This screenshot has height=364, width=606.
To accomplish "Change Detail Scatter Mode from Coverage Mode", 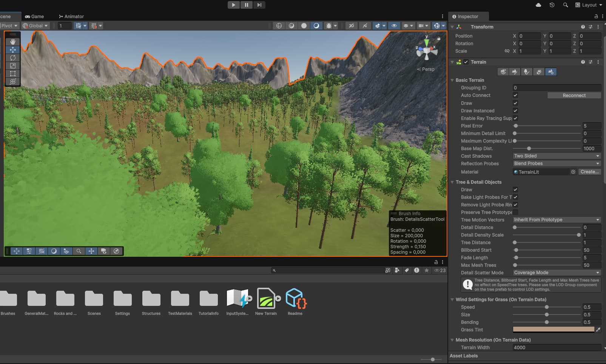I will tap(556, 272).
